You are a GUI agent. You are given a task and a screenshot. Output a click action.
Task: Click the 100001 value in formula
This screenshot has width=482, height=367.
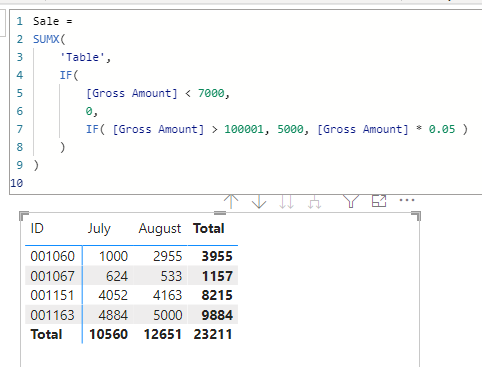coord(244,129)
